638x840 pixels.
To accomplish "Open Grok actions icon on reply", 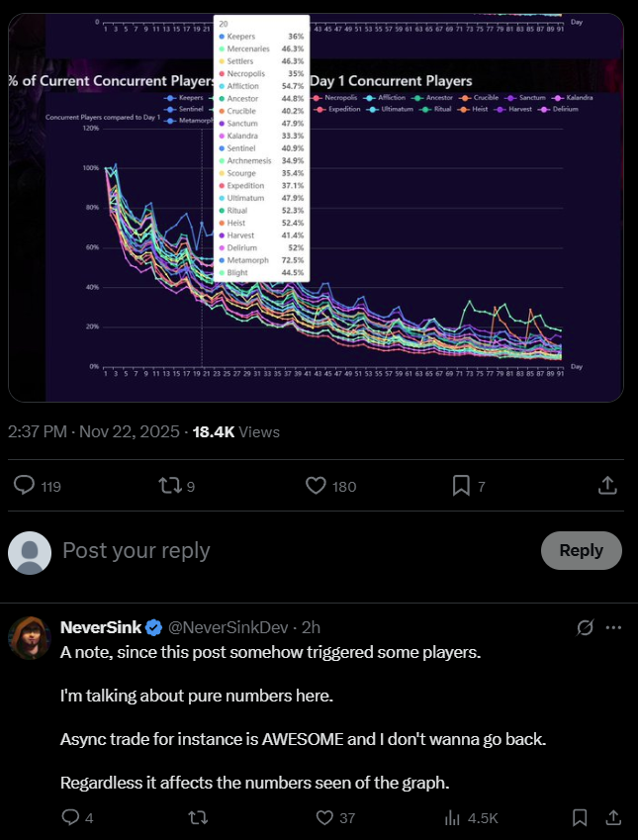I will click(x=585, y=627).
